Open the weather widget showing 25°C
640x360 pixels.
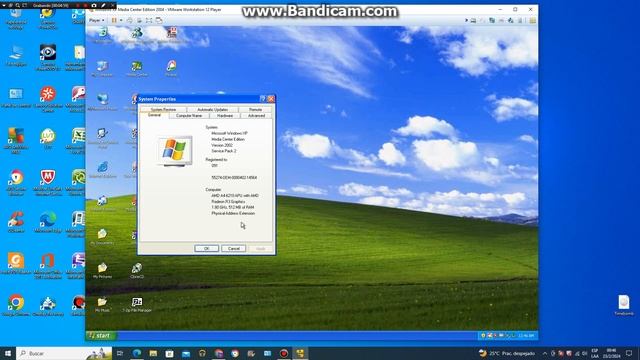point(507,353)
